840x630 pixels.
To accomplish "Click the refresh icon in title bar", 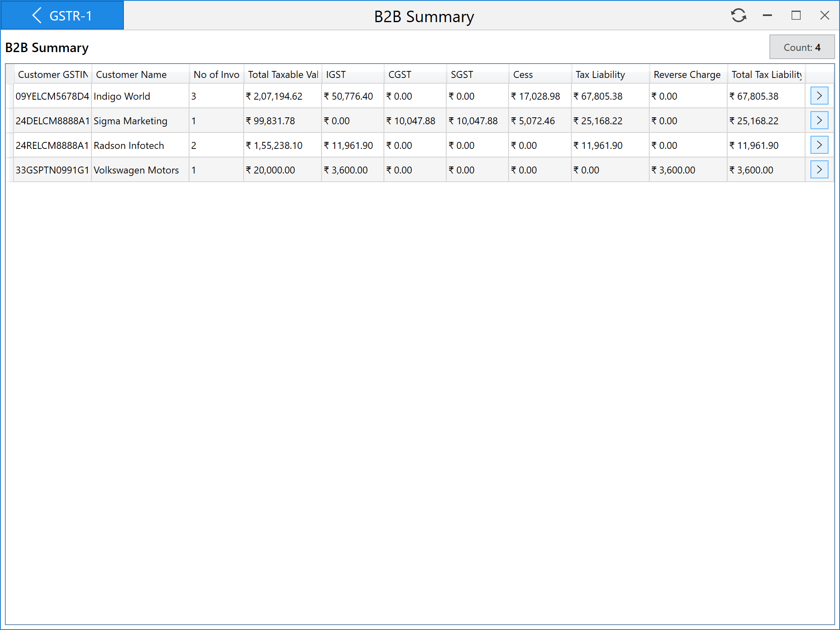I will (x=738, y=16).
